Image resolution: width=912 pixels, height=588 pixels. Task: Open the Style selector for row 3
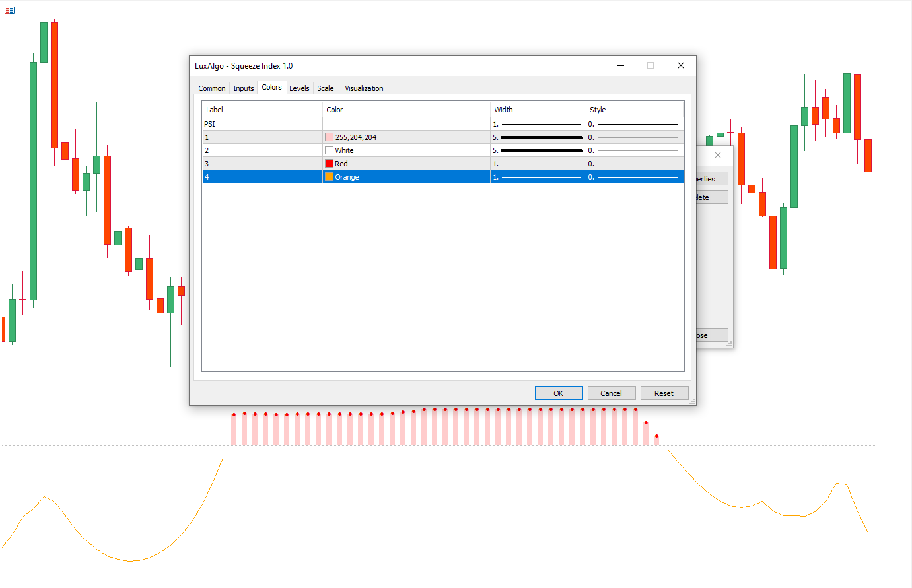(x=635, y=164)
